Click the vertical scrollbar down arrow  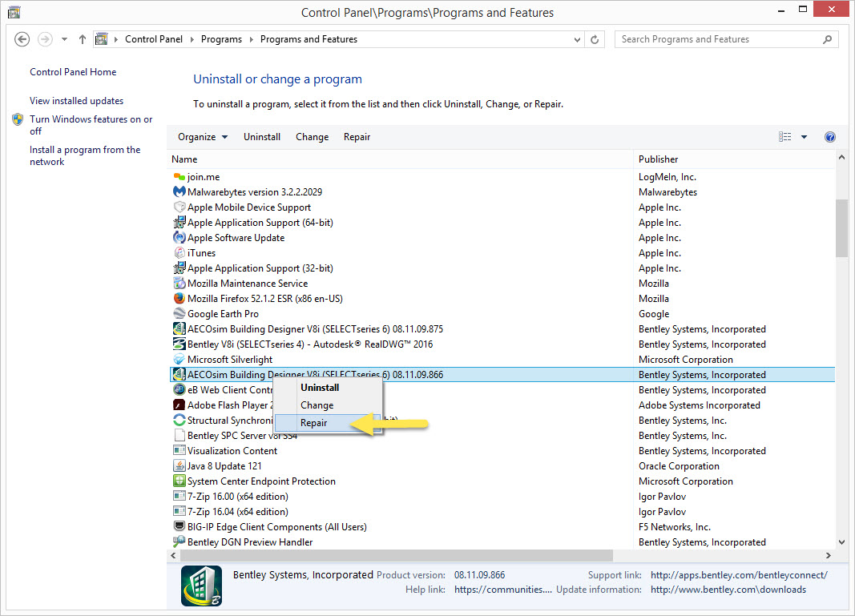(841, 542)
